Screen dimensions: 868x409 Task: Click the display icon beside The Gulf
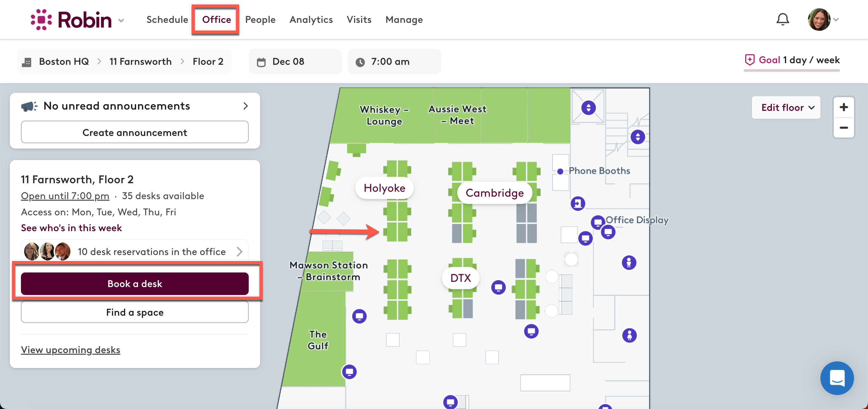tap(349, 372)
